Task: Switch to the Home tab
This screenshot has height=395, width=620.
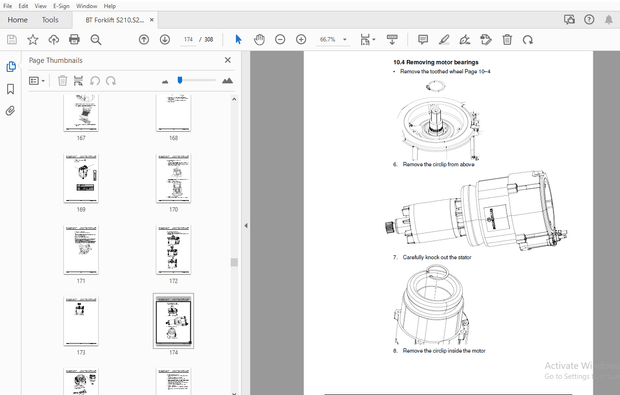Action: coord(17,20)
